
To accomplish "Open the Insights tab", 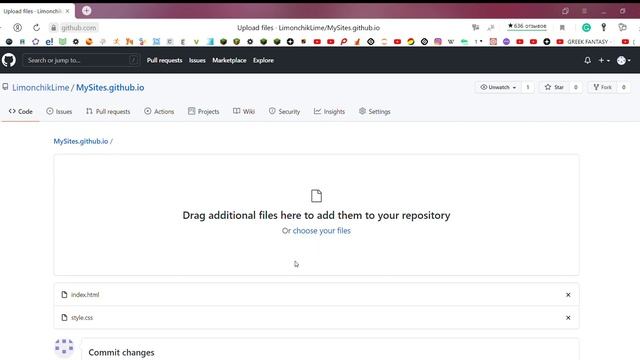I will pyautogui.click(x=329, y=111).
